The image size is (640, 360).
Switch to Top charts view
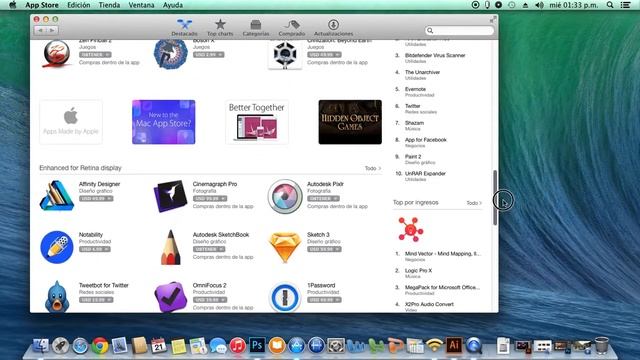click(x=220, y=27)
